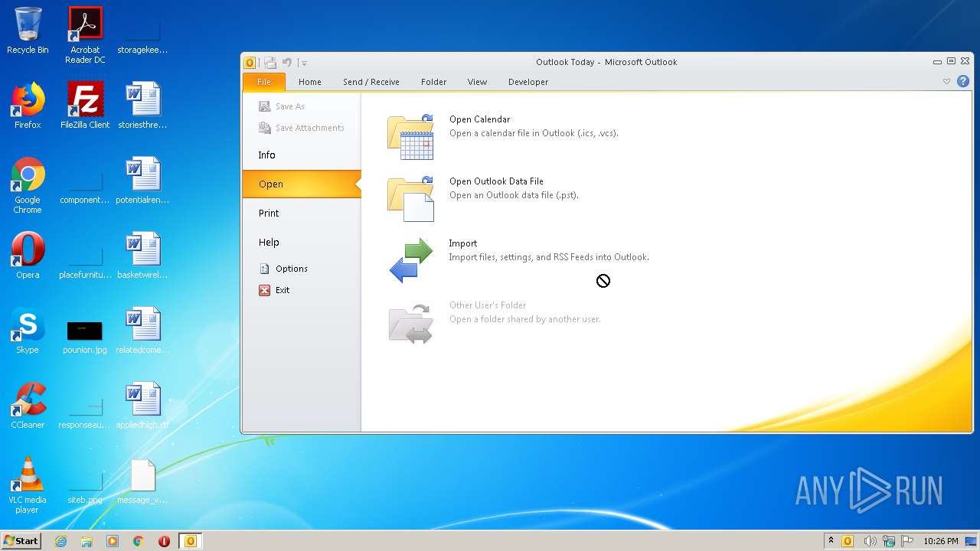Select the basketwirel... Word document icon
This screenshot has width=980, height=551.
pyautogui.click(x=142, y=256)
